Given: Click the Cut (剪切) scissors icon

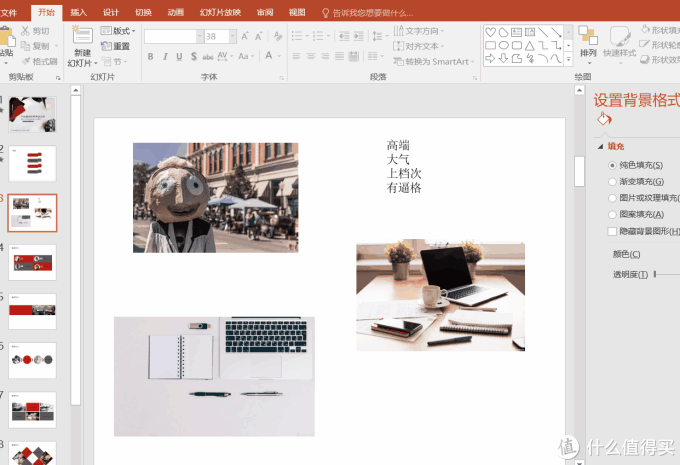Looking at the screenshot, I should click(x=26, y=31).
